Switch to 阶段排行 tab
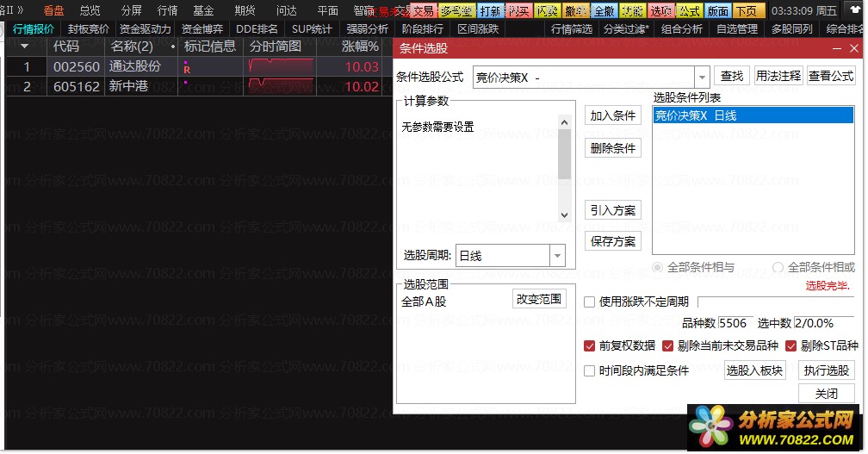 [422, 28]
